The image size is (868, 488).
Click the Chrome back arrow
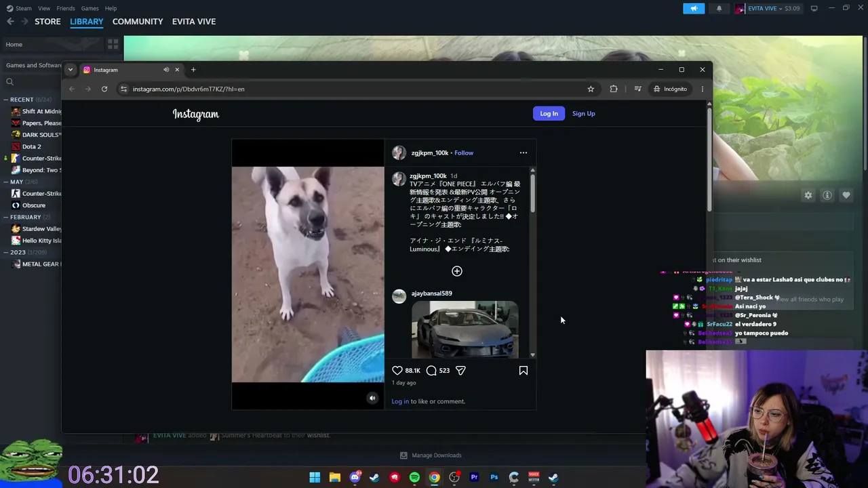pos(72,89)
